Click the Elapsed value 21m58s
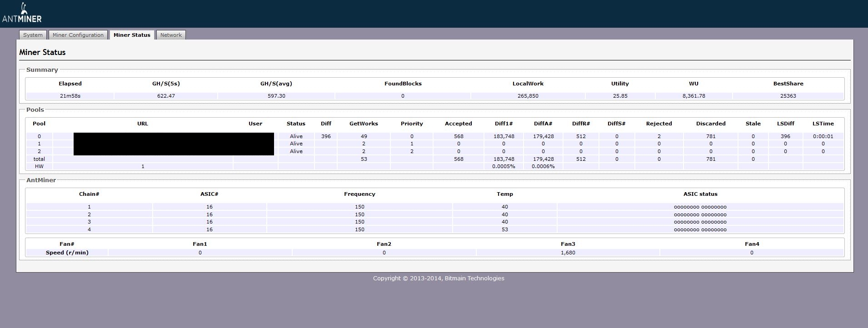 pyautogui.click(x=70, y=96)
